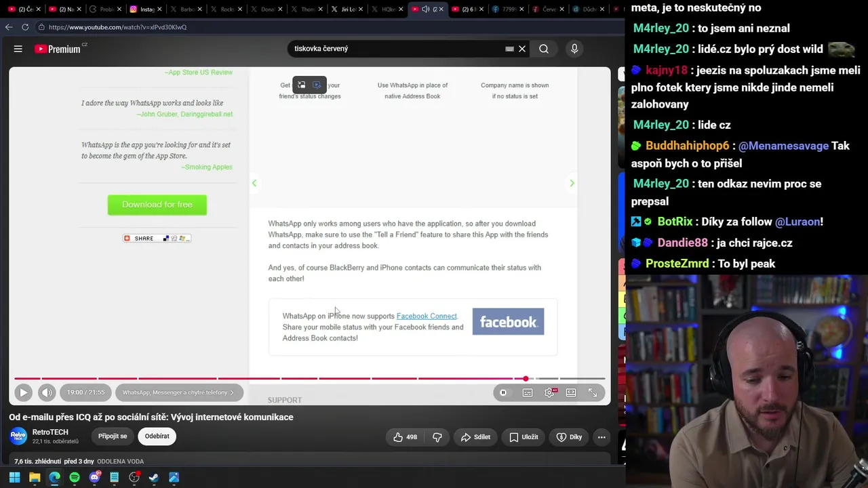The height and width of the screenshot is (488, 868).
Task: Click the @Menamesavage mention in chat
Action: pyautogui.click(x=783, y=146)
